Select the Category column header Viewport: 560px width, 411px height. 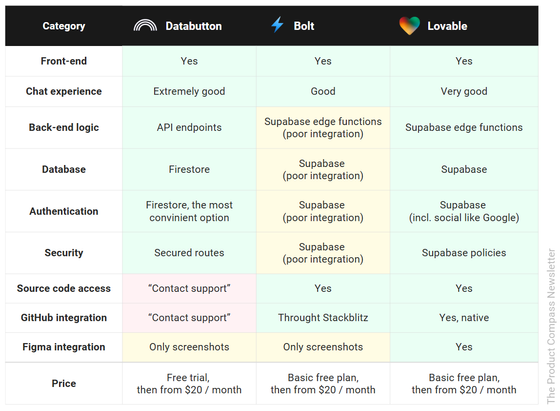64,26
